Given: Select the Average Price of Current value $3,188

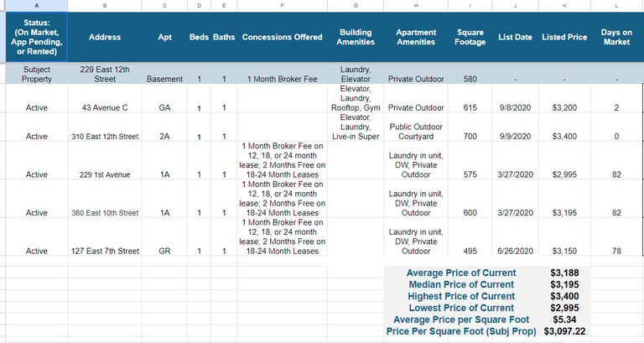Looking at the screenshot, I should click(x=564, y=273).
